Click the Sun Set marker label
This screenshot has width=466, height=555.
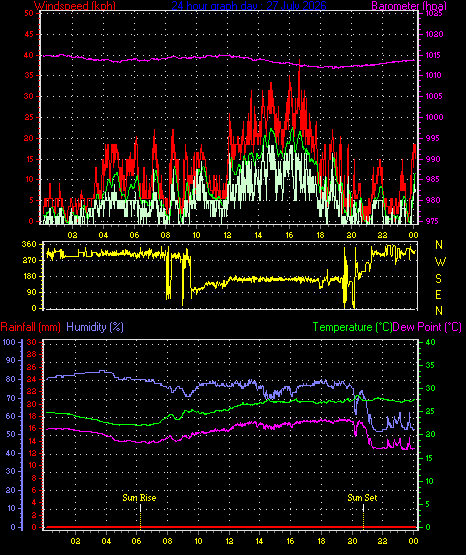(362, 498)
